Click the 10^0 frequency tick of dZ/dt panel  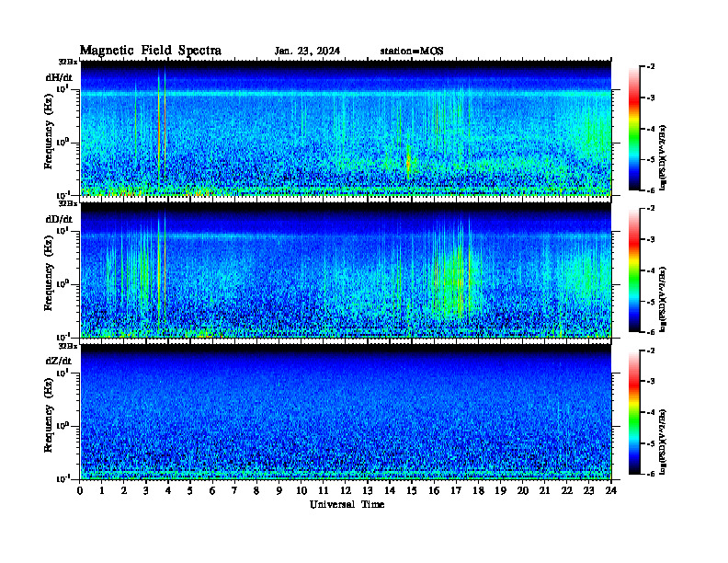(x=63, y=425)
